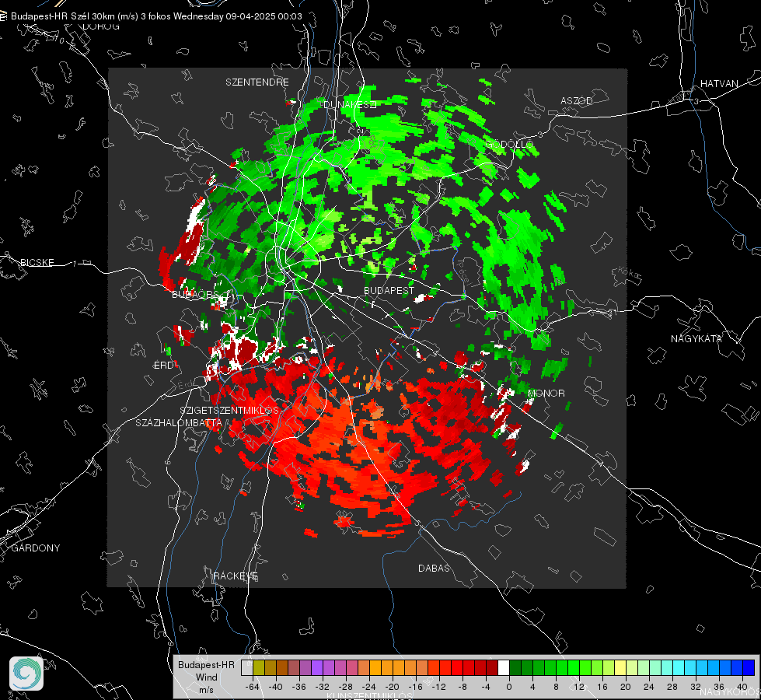Screen dimensions: 761x700
Task: Select the GÖDÖLLŐ label on map
Action: (x=510, y=144)
